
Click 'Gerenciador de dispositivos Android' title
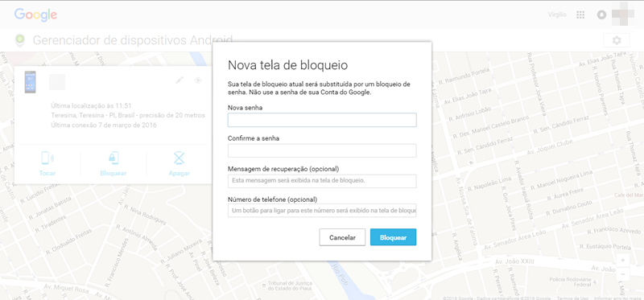(x=133, y=40)
